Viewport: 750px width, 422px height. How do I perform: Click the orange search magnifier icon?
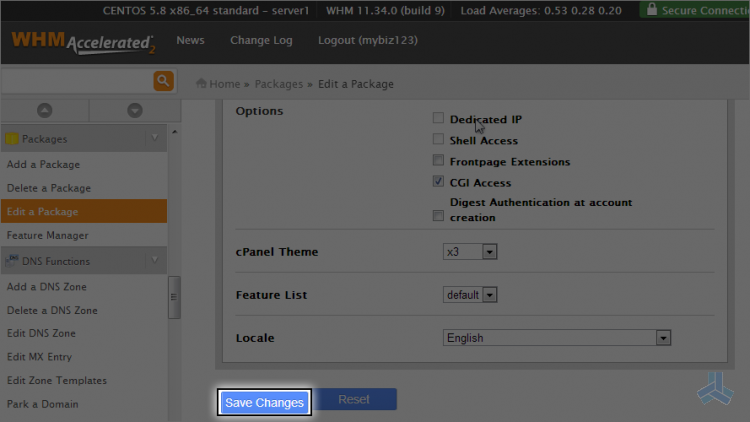[x=163, y=81]
